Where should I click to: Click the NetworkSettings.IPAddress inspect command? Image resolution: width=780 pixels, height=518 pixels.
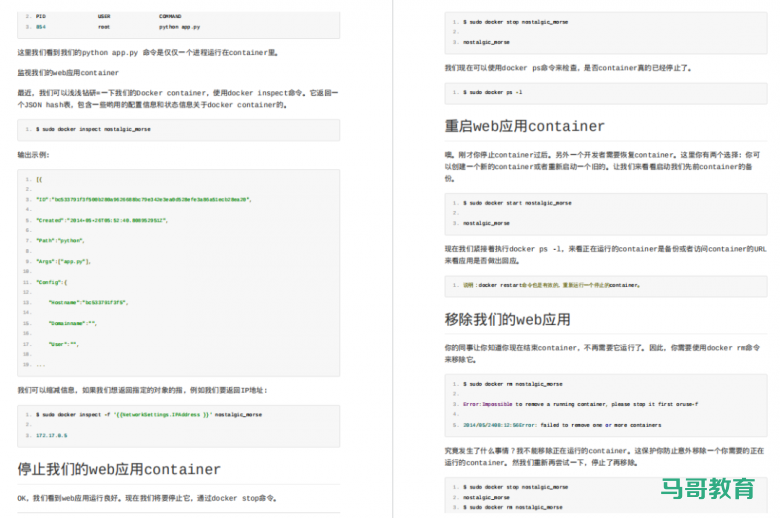[152, 414]
